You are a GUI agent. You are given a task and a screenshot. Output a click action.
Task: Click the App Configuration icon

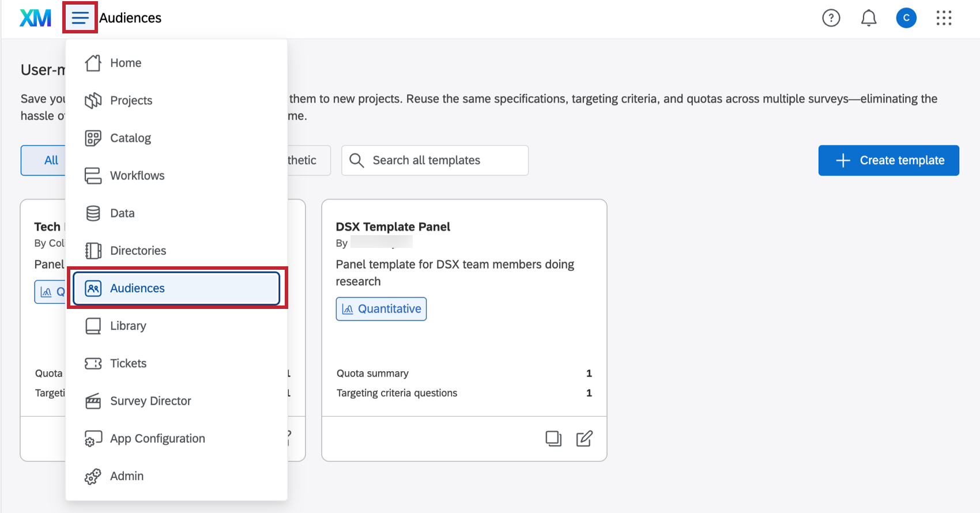[93, 439]
